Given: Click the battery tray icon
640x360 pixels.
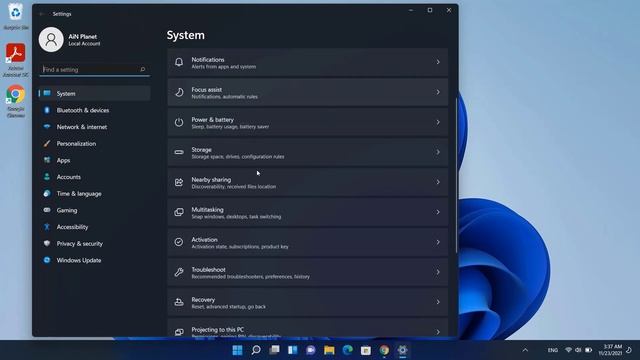Looking at the screenshot, I should [589, 350].
